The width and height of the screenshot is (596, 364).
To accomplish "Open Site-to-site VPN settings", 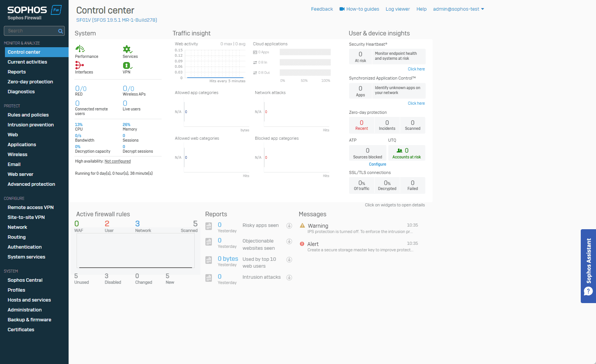I will click(26, 217).
